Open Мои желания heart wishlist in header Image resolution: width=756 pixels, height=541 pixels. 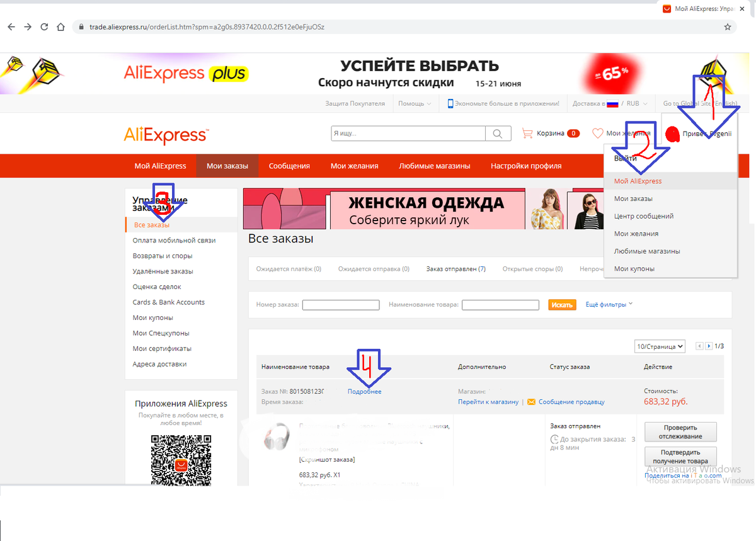click(621, 134)
